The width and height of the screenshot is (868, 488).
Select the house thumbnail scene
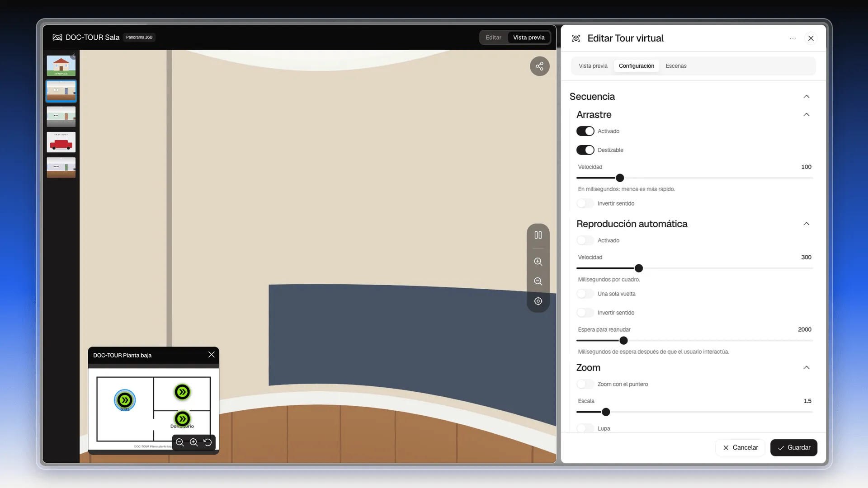pyautogui.click(x=61, y=66)
